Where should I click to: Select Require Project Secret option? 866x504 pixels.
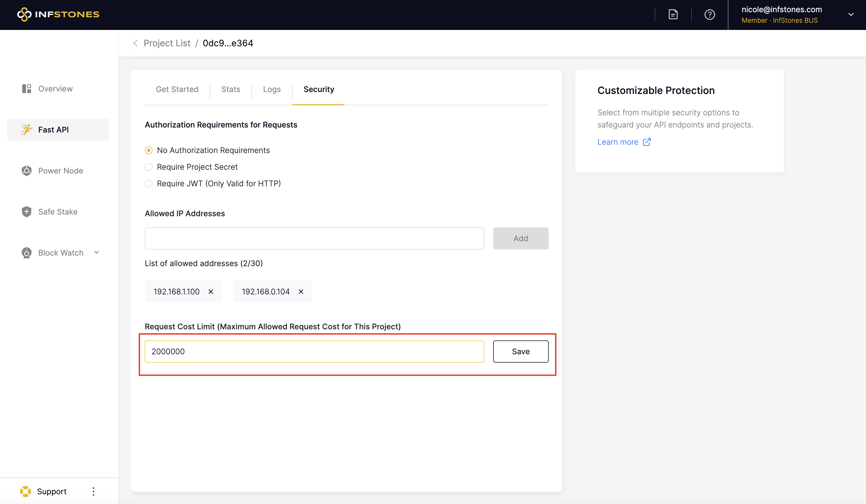point(148,167)
